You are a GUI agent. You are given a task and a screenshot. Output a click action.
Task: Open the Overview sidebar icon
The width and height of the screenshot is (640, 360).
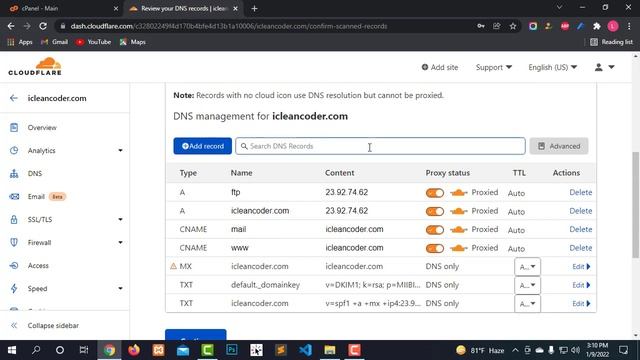tap(14, 127)
